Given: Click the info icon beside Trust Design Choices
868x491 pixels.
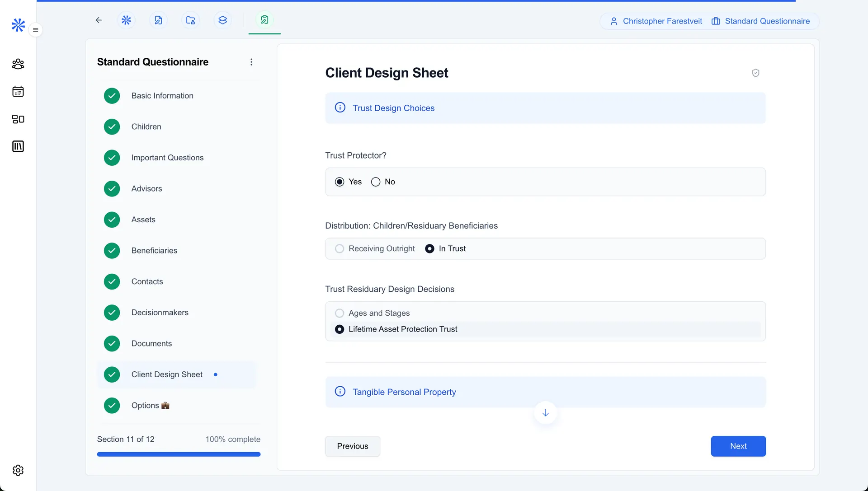Looking at the screenshot, I should [340, 108].
